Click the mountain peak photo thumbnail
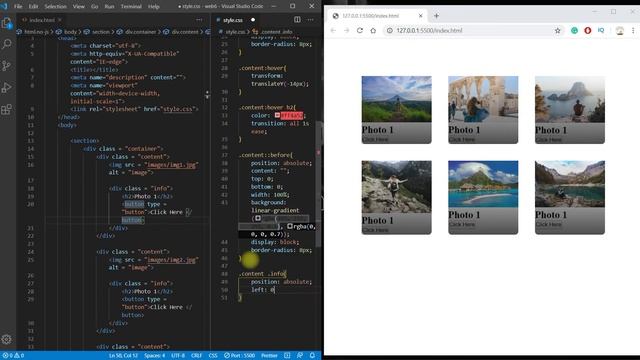640x360 pixels. (x=396, y=99)
